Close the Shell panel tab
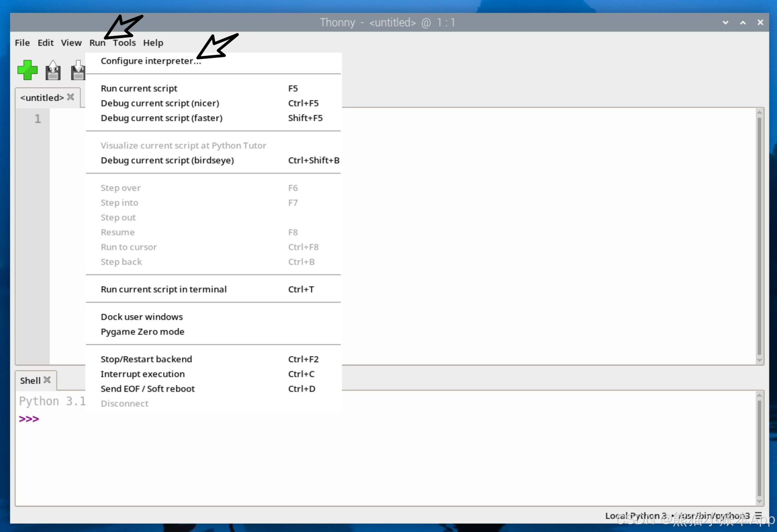 pos(47,380)
